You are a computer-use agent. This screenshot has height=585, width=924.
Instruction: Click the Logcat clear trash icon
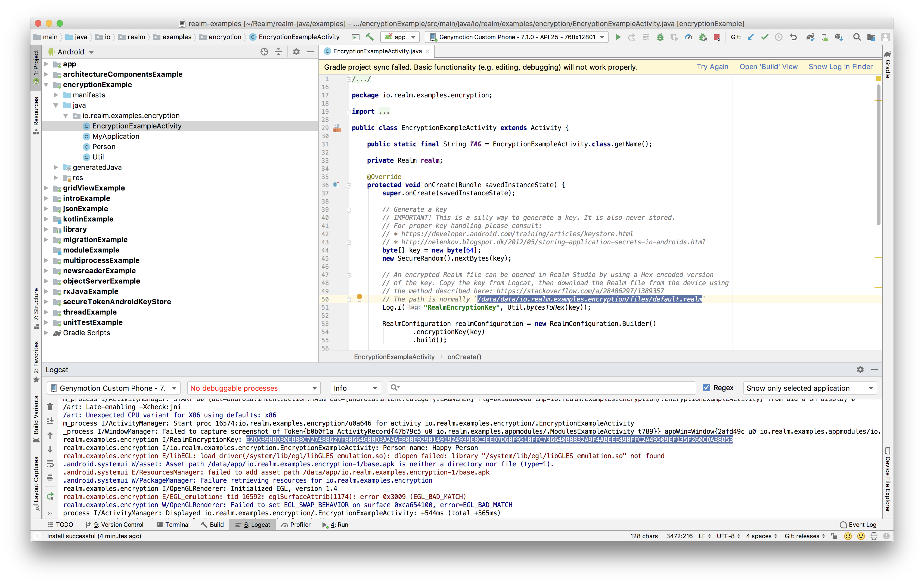[50, 407]
